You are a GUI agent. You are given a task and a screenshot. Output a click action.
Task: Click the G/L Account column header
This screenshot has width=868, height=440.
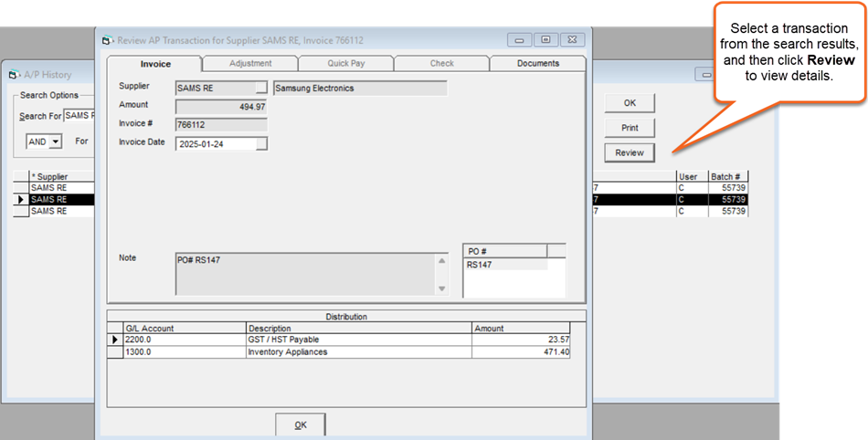pos(185,329)
